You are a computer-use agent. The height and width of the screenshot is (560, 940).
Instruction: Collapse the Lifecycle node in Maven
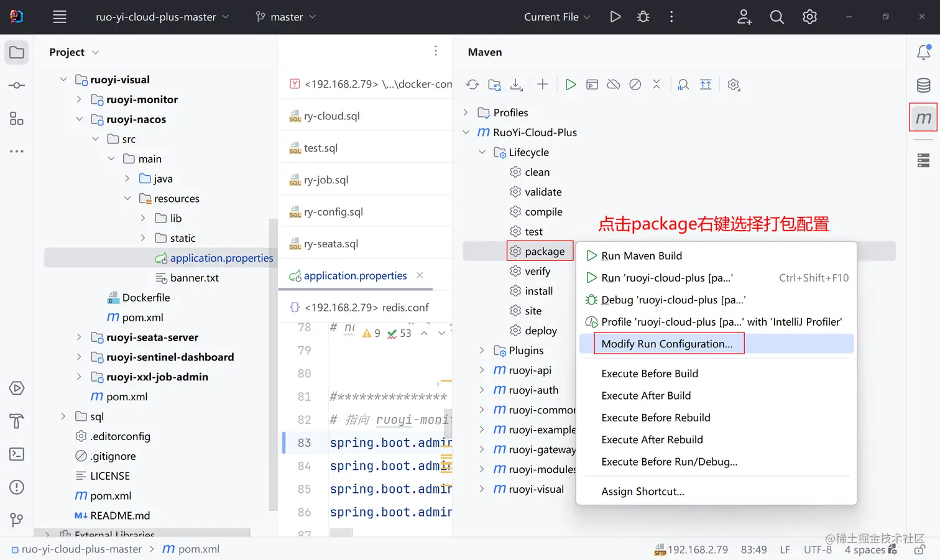click(x=482, y=152)
